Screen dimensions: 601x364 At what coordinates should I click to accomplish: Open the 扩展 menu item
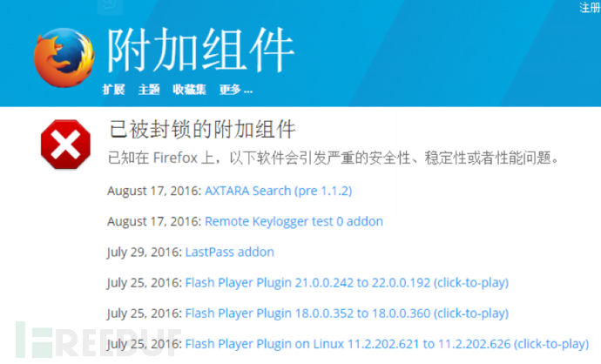point(113,90)
